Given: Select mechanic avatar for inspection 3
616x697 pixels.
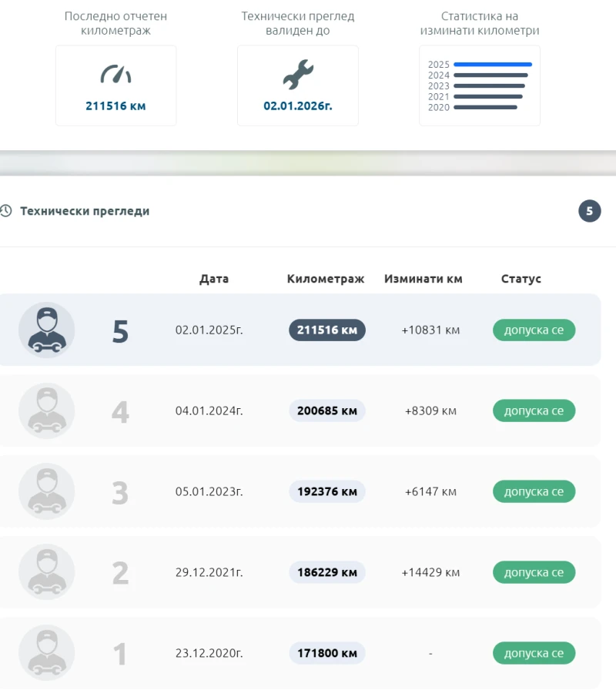Looking at the screenshot, I should coord(46,491).
